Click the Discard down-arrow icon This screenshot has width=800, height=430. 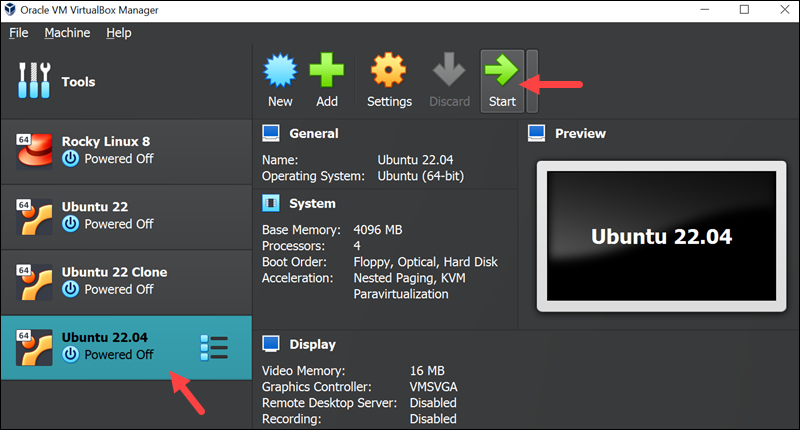tap(449, 69)
